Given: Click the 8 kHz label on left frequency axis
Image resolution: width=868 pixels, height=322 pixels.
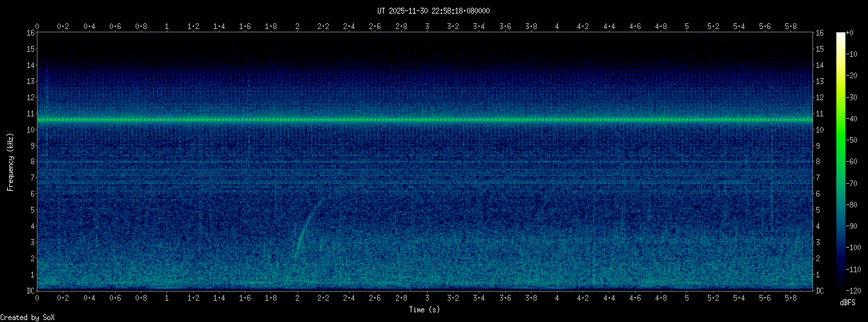Looking at the screenshot, I should pyautogui.click(x=32, y=162).
